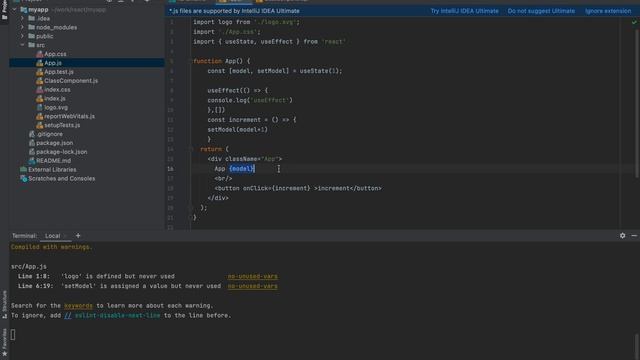Click the const [model, setModel] line
The image size is (640, 360).
(x=275, y=71)
